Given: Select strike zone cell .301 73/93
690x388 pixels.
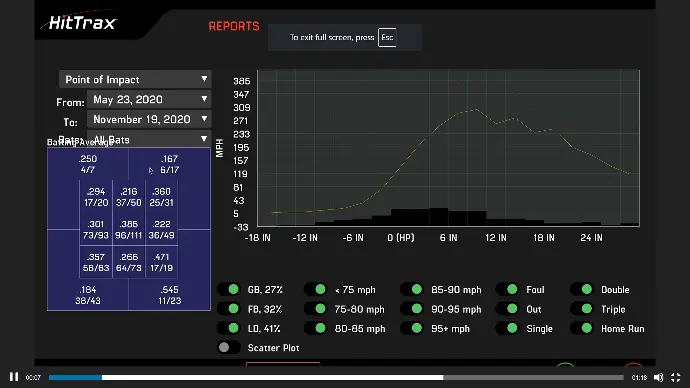Looking at the screenshot, I should [96, 230].
